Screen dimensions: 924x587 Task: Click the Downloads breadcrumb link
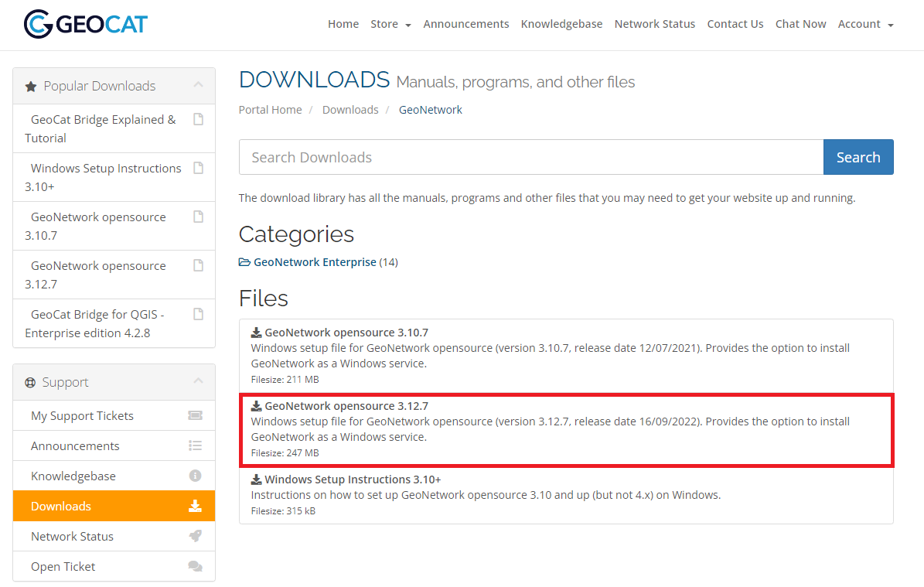(350, 110)
